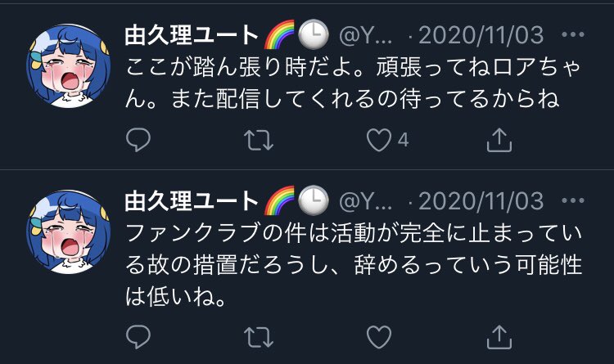
Task: Share the first tweet
Action: click(499, 140)
